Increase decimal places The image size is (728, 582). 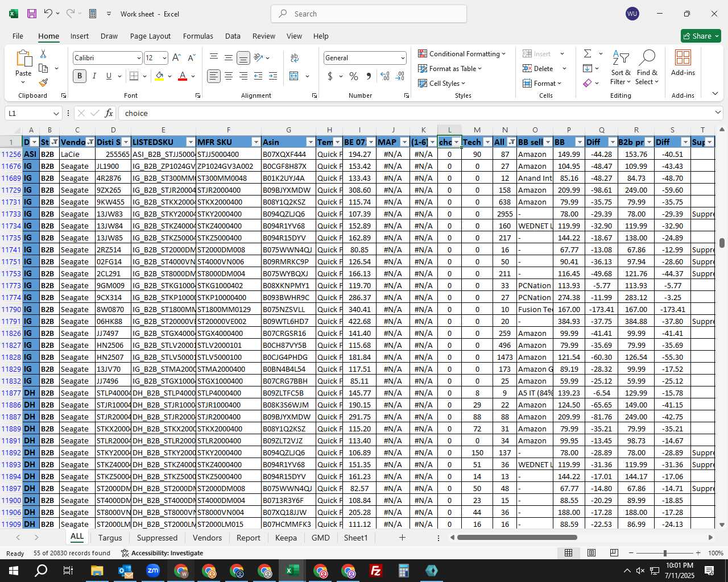pos(385,76)
